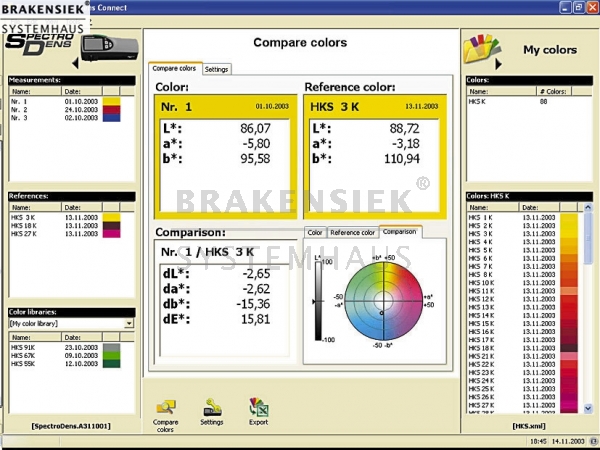This screenshot has height=450, width=600.
Task: Open the Settings tab at top
Action: tap(216, 69)
